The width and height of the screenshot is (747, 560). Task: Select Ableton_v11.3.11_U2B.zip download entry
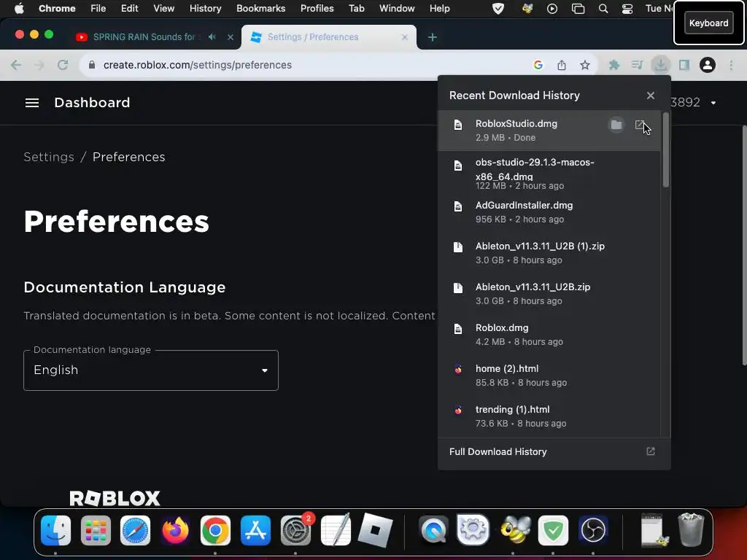tap(549, 294)
